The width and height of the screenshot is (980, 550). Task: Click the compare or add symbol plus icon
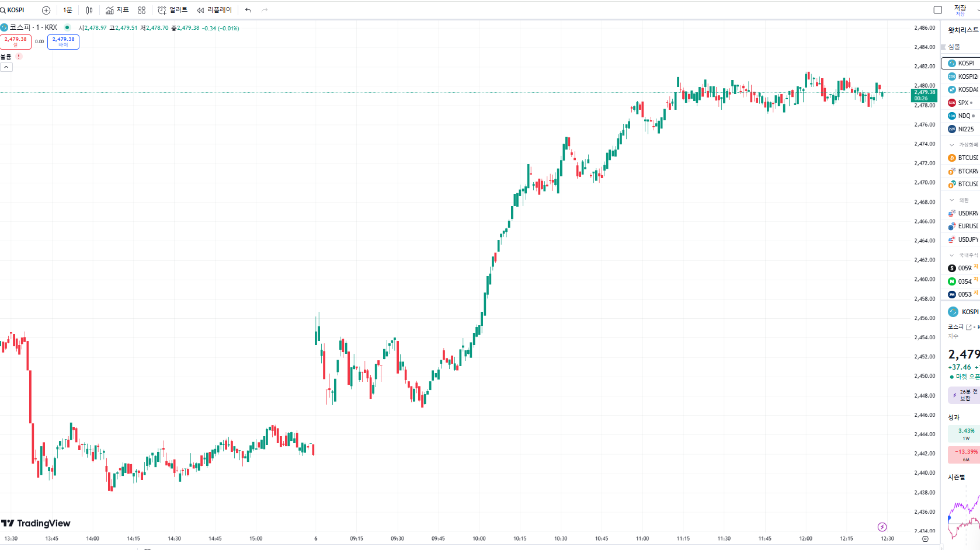[x=46, y=10]
